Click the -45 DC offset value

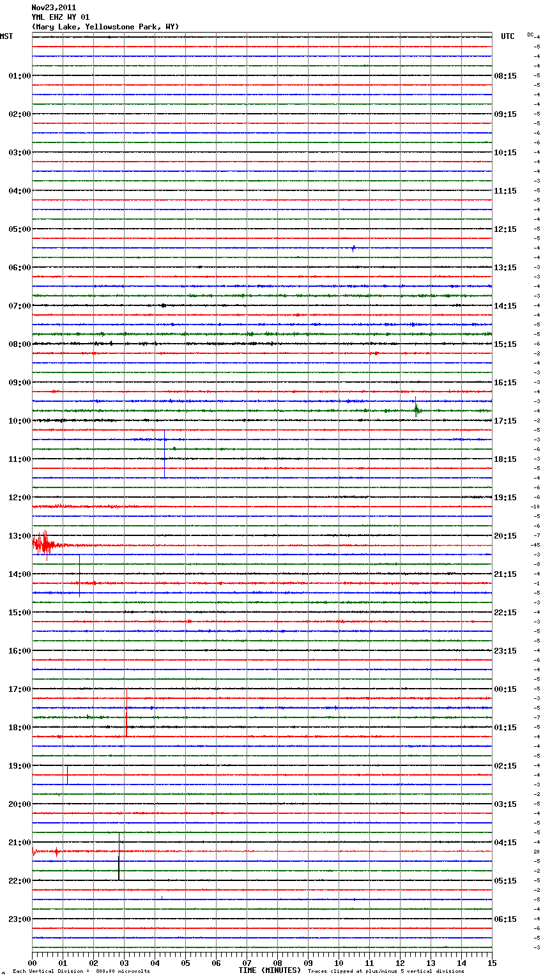[x=535, y=546]
